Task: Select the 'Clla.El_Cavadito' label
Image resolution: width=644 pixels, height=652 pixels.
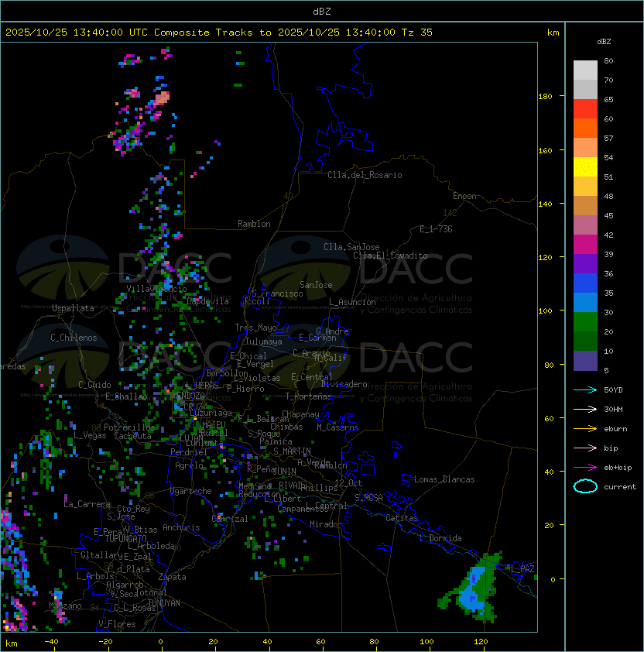Action: coord(390,256)
